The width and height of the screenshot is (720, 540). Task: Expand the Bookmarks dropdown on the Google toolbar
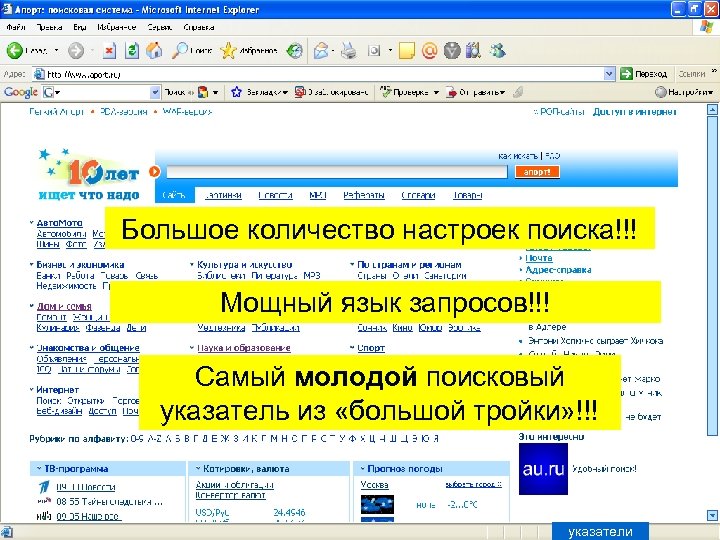pyautogui.click(x=285, y=92)
